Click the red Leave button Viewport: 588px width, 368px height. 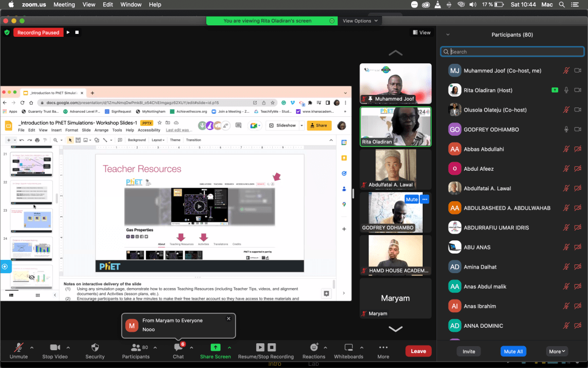pyautogui.click(x=418, y=351)
